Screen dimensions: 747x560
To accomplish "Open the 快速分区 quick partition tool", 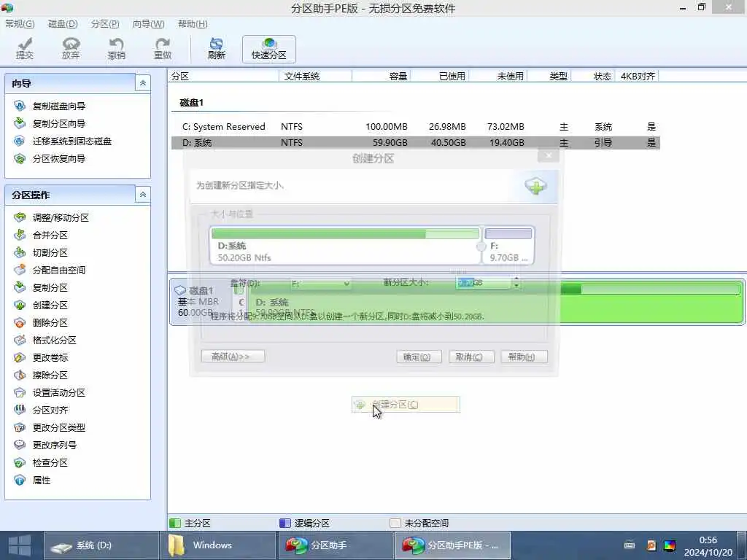I will pyautogui.click(x=268, y=49).
